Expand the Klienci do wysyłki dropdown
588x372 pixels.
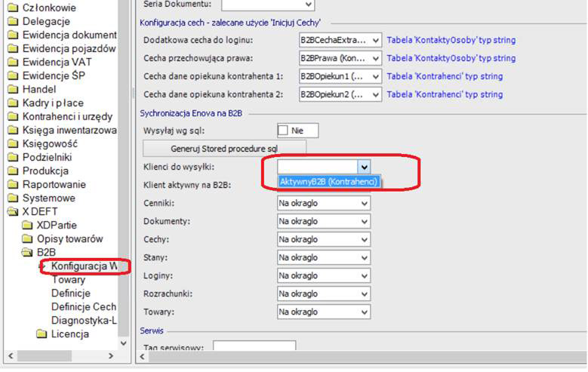tap(364, 167)
